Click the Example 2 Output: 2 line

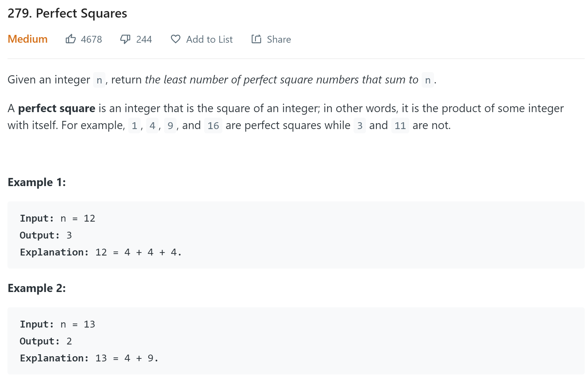coord(46,341)
